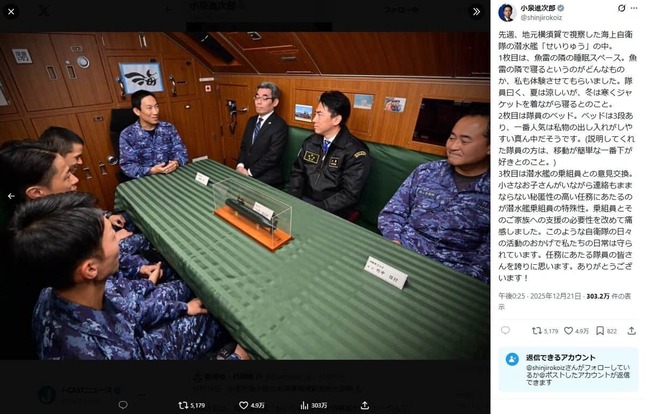The height and width of the screenshot is (414, 645).
Task: Click the display name 小泉進次郎
Action: pyautogui.click(x=538, y=8)
